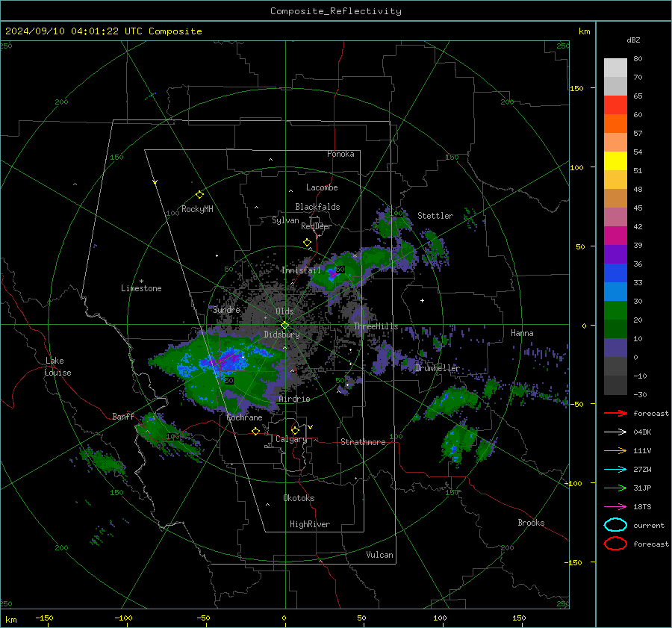Click the Stettler city label
The image size is (672, 628).
click(x=435, y=216)
